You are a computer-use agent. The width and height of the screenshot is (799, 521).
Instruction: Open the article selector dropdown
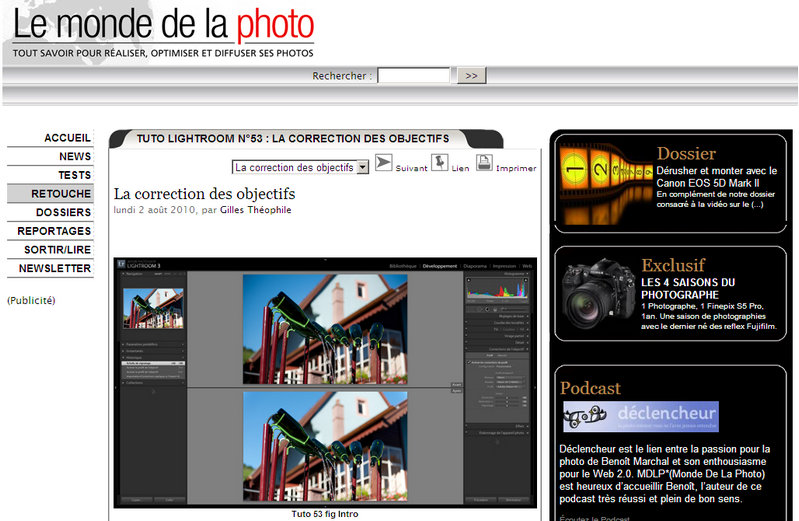pyautogui.click(x=300, y=167)
